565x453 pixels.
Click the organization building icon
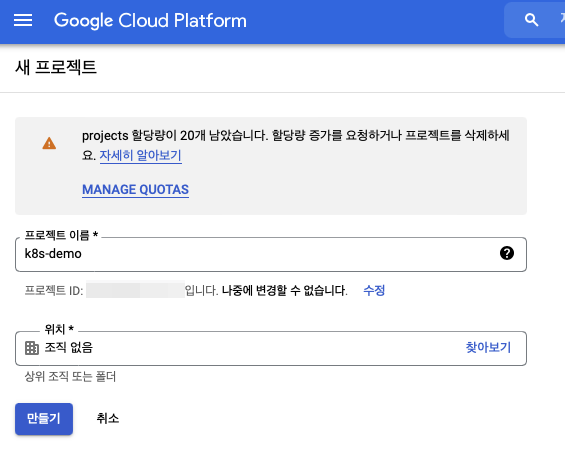(32, 348)
